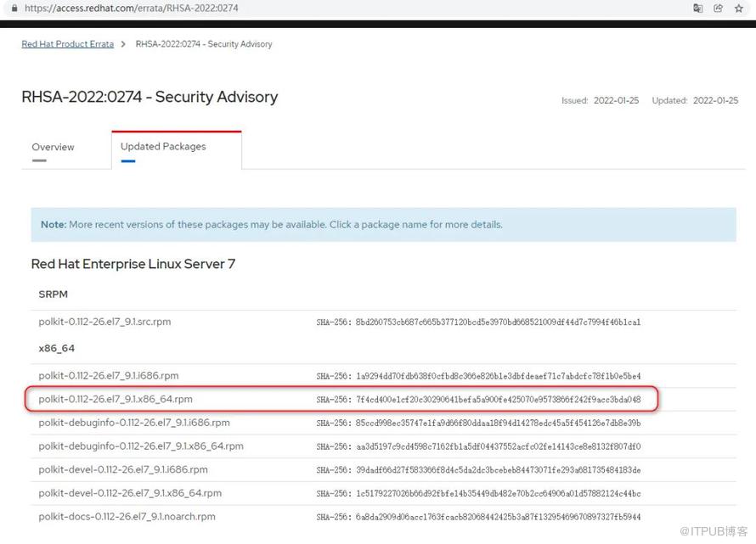Click the blue note about recent package versions
Image resolution: width=756 pixels, height=544 pixels.
click(x=272, y=225)
